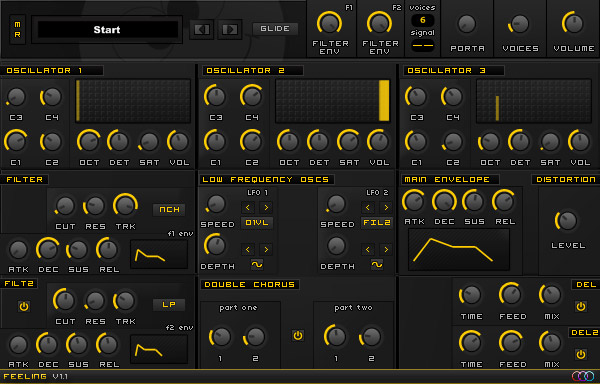The height and width of the screenshot is (384, 600).
Task: Click LFO 1 waveform left arrow
Action: (x=248, y=249)
